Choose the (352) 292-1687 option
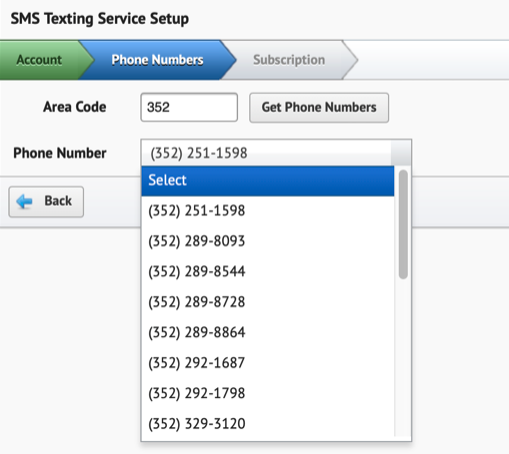This screenshot has height=454, width=509. 268,363
